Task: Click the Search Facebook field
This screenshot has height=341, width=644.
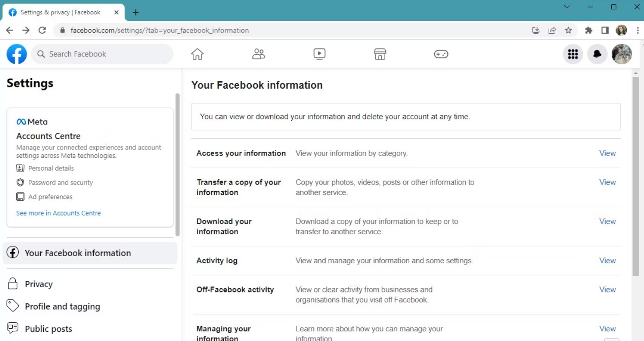Action: click(102, 54)
